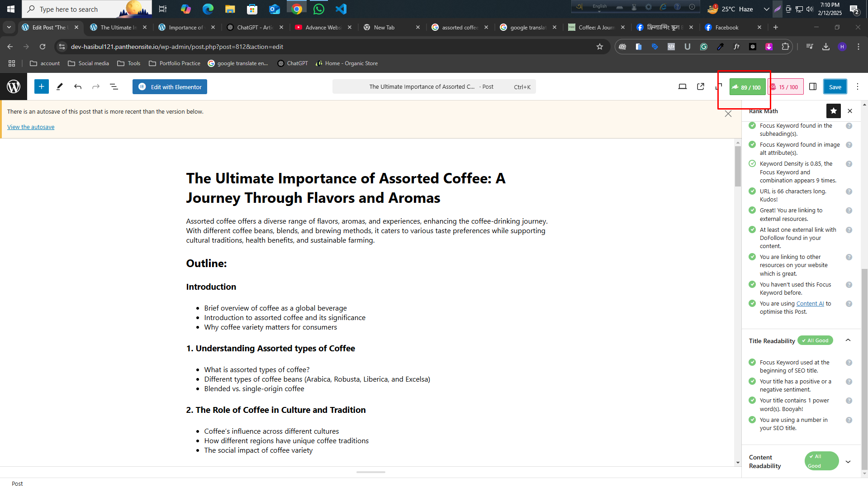Open the View the autosave link
Screen dimensions: 868x488
(31, 127)
